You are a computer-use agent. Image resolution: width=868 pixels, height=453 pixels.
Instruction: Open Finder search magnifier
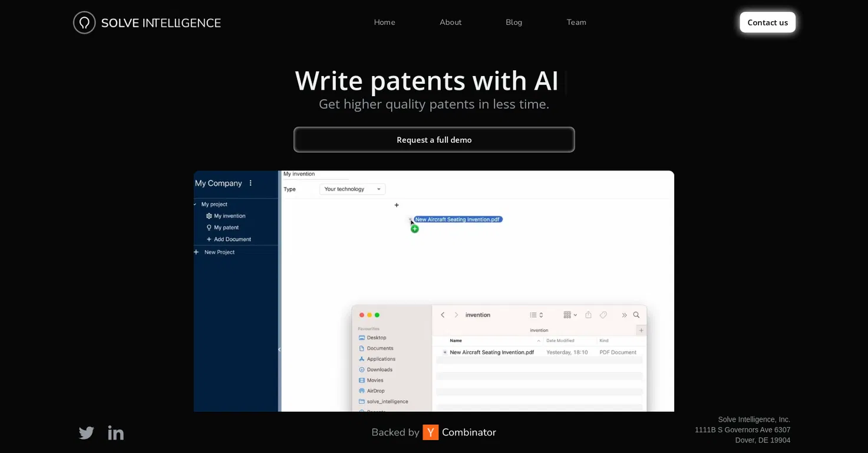point(636,315)
